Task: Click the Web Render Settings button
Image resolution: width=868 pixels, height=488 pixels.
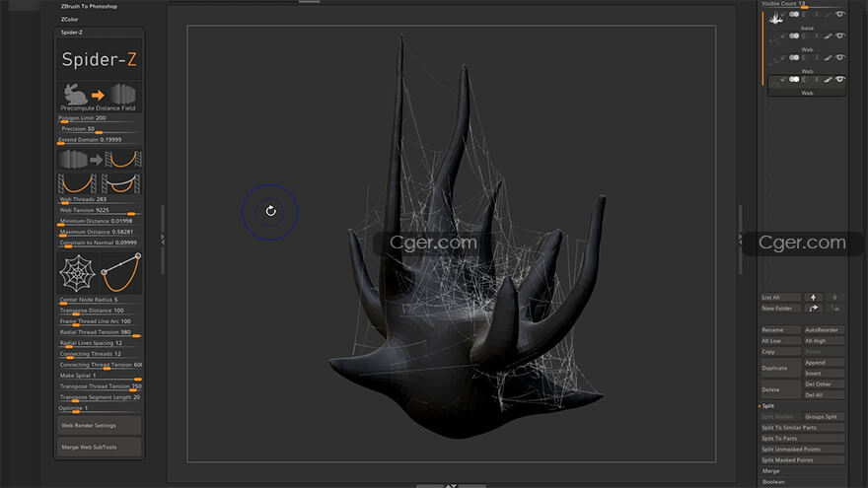Action: coord(100,426)
